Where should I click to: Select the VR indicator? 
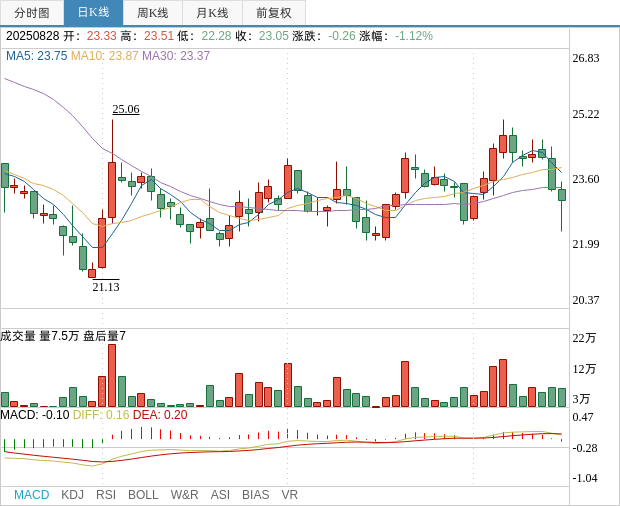[x=289, y=495]
